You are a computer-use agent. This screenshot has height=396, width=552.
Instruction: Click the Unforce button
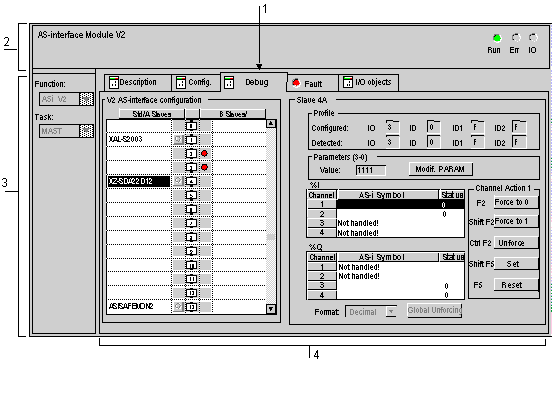point(516,243)
